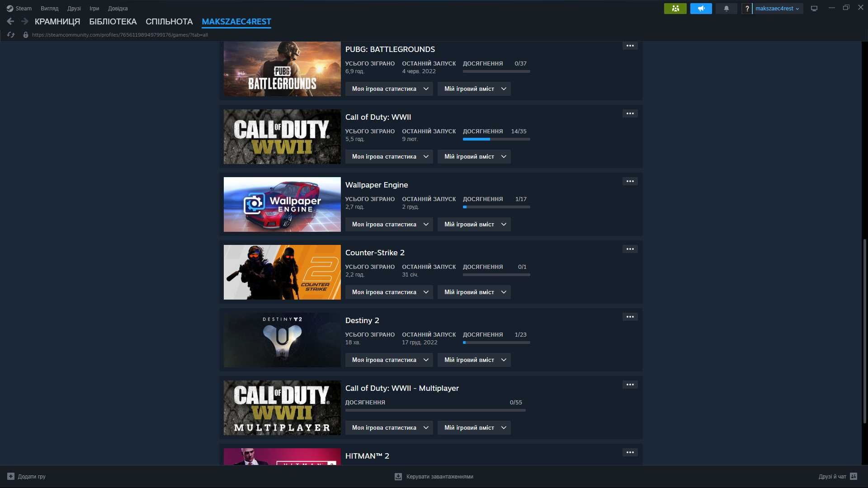Click the question mark help icon
Screen dimensions: 868x488
pyautogui.click(x=747, y=8)
